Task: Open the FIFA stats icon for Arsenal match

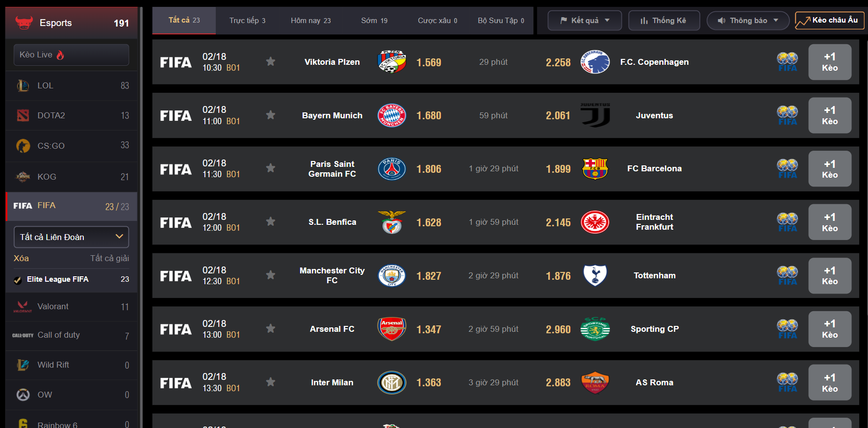Action: coord(787,329)
